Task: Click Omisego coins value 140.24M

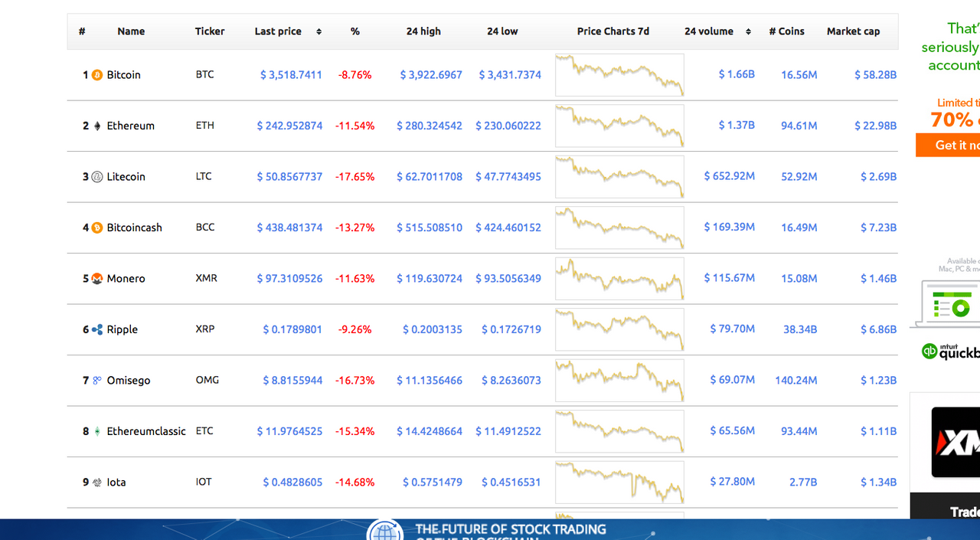Action: 795,381
